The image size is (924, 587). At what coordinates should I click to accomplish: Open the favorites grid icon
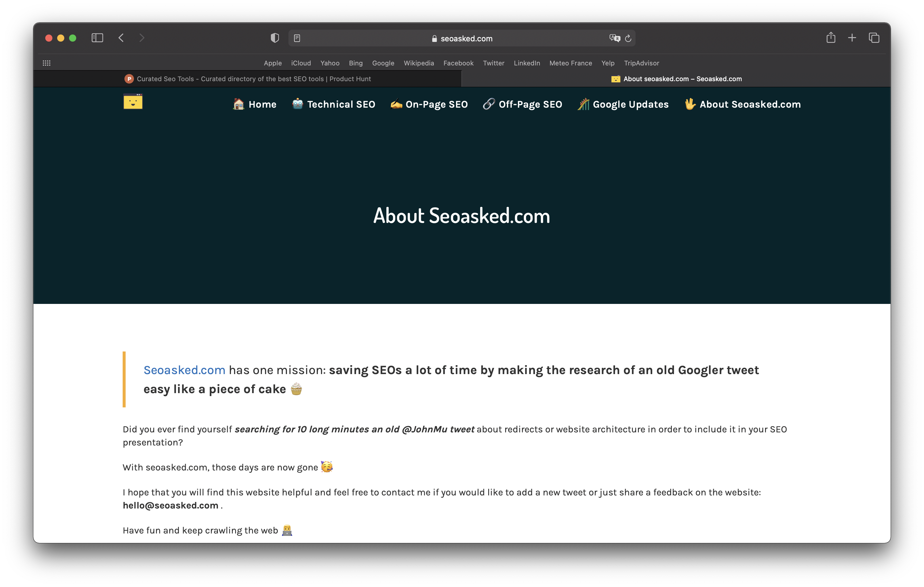pos(46,63)
